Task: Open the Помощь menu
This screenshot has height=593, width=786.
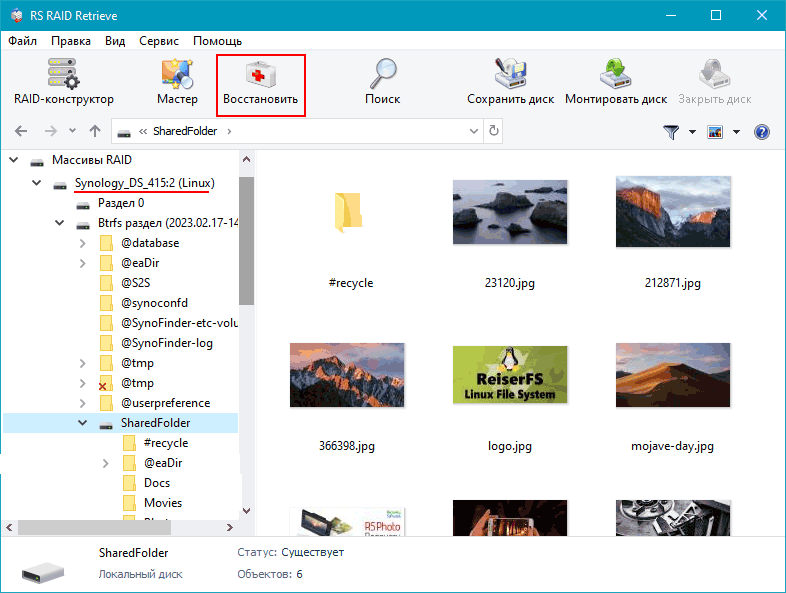Action: click(218, 41)
